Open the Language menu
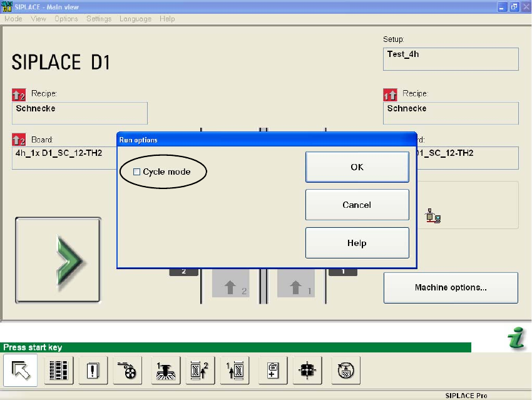 click(x=135, y=19)
